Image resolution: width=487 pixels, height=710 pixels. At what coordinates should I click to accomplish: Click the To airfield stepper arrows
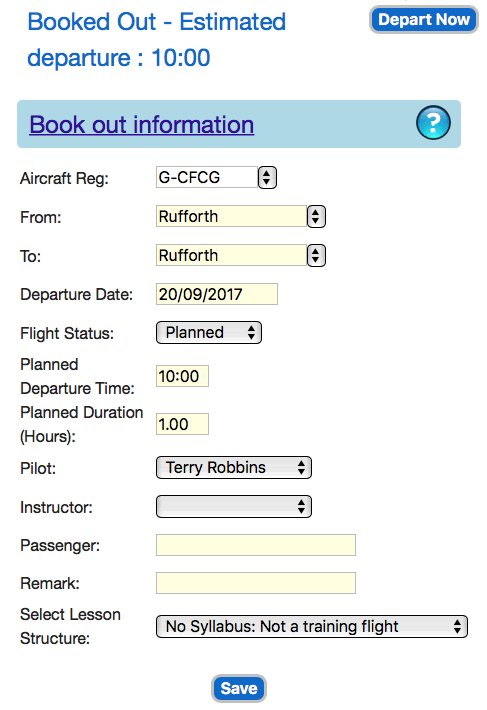click(316, 255)
